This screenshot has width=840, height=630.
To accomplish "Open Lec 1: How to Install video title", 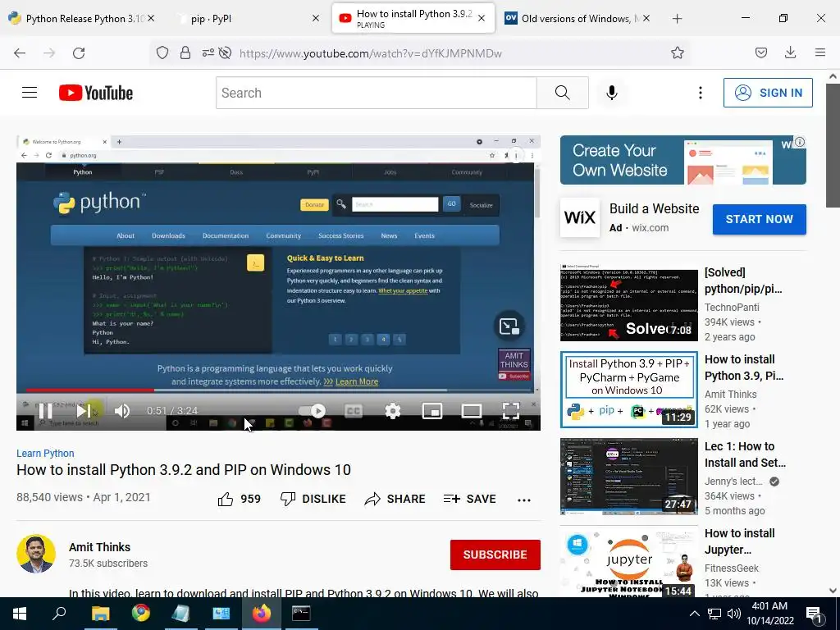I will click(745, 454).
